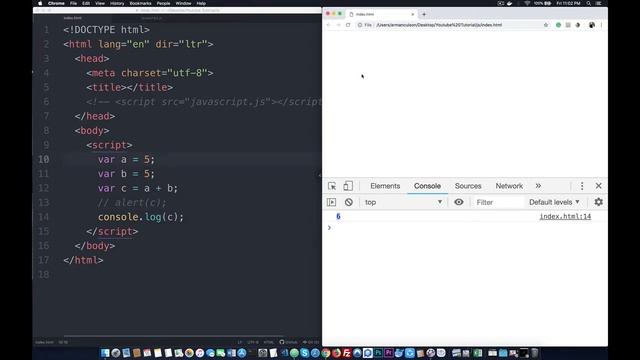Click the commented '// alert(c);' line

(x=132, y=202)
